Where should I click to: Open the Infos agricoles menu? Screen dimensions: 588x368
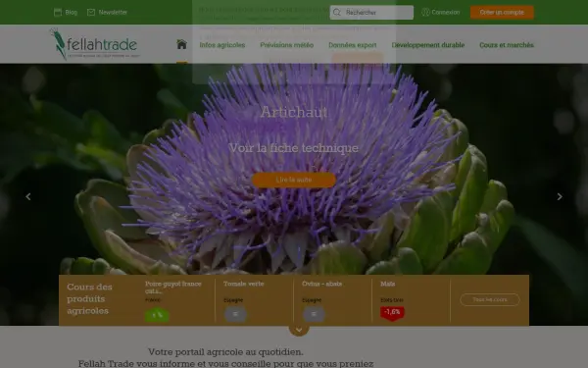click(222, 45)
